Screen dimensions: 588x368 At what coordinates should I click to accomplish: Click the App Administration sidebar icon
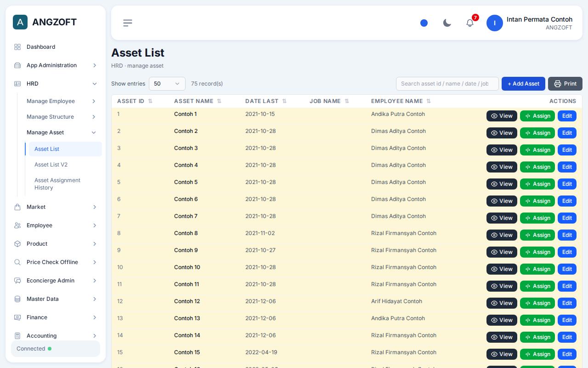tap(17, 65)
